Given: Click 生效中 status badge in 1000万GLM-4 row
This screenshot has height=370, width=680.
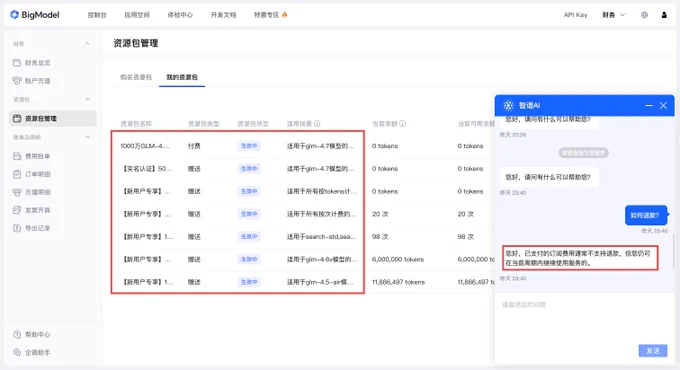Looking at the screenshot, I should [x=249, y=146].
